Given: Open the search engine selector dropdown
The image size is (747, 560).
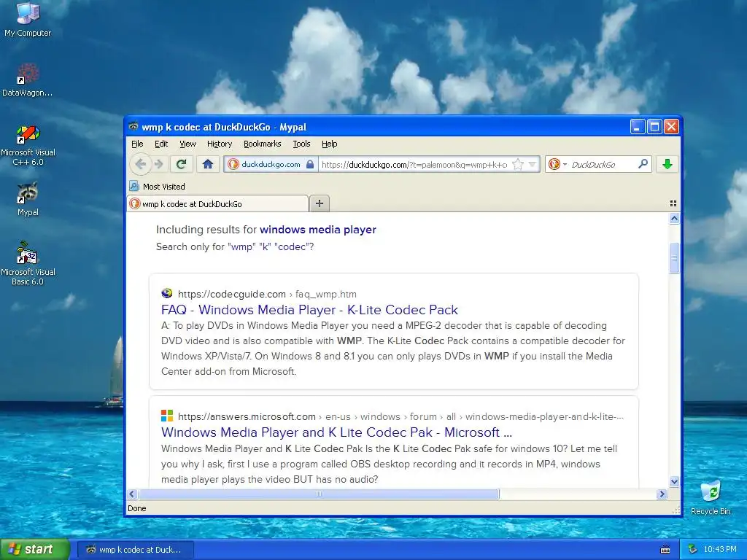Looking at the screenshot, I should click(x=557, y=164).
